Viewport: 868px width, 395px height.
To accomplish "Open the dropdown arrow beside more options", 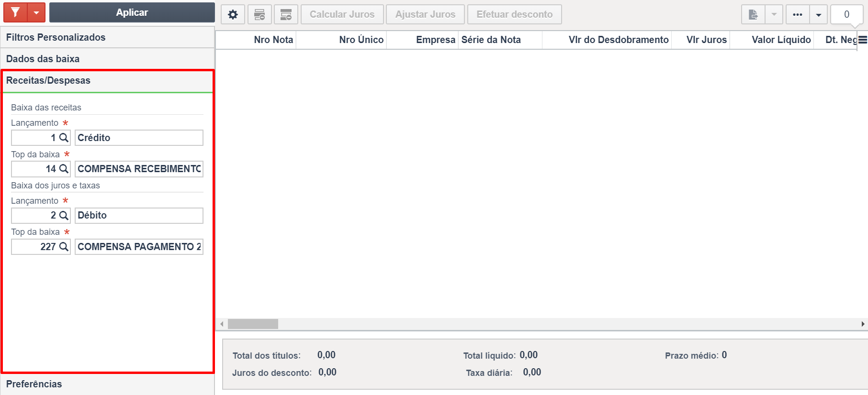I will (819, 14).
